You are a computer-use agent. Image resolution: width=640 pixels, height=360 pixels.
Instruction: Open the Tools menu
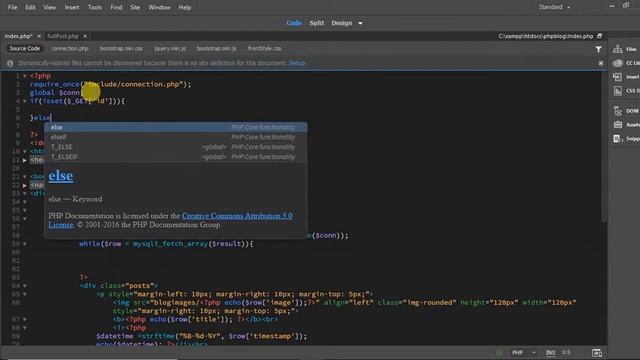point(95,7)
